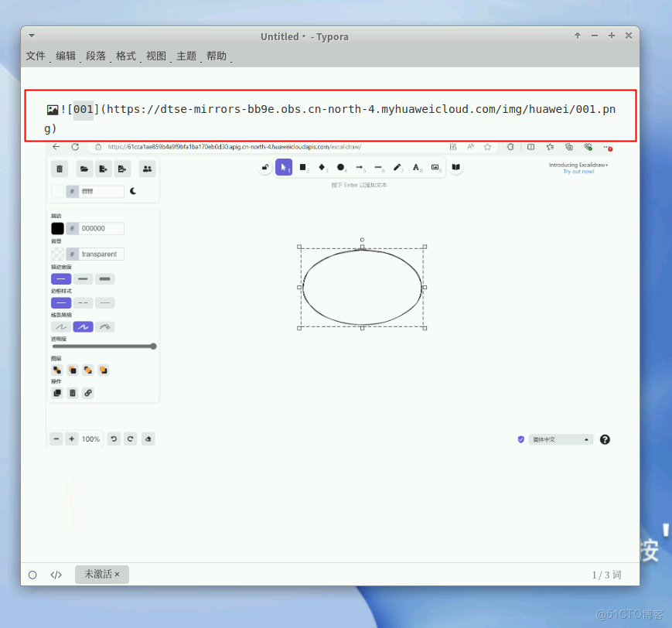The height and width of the screenshot is (628, 672).
Task: Click the send backward layer icon
Action: pos(73,370)
